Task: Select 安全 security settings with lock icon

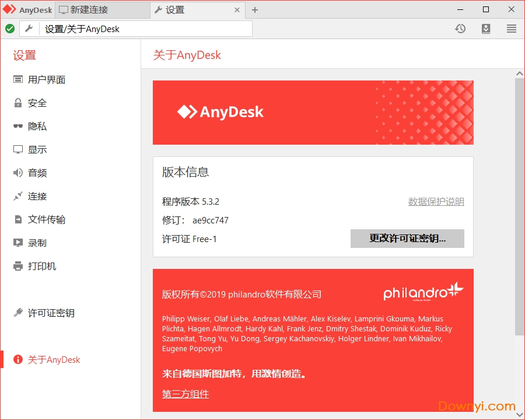Action: click(37, 103)
